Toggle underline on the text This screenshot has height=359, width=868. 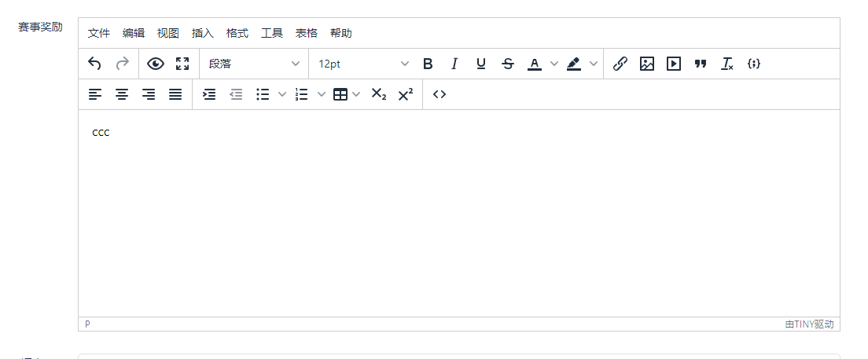[x=481, y=64]
